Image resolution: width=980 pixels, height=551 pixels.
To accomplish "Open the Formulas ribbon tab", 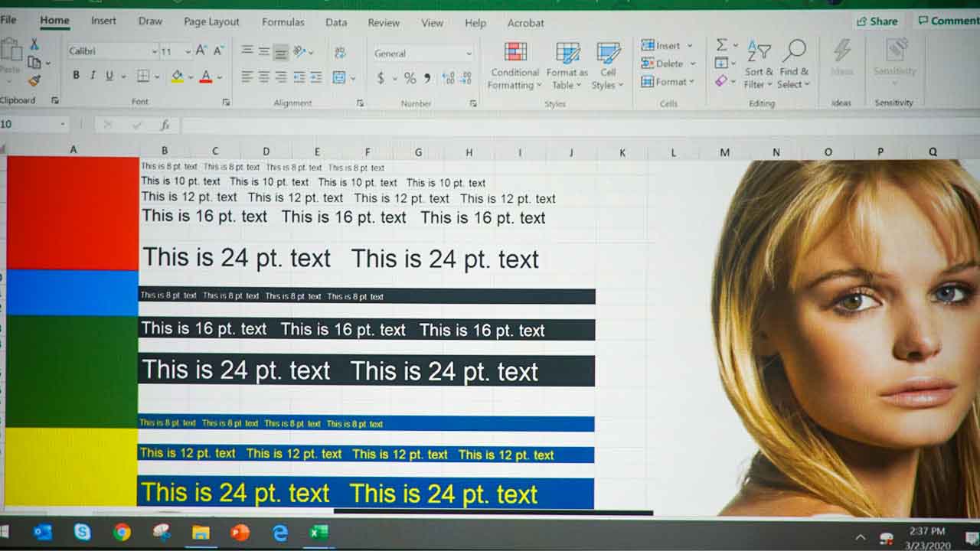I will [x=283, y=22].
